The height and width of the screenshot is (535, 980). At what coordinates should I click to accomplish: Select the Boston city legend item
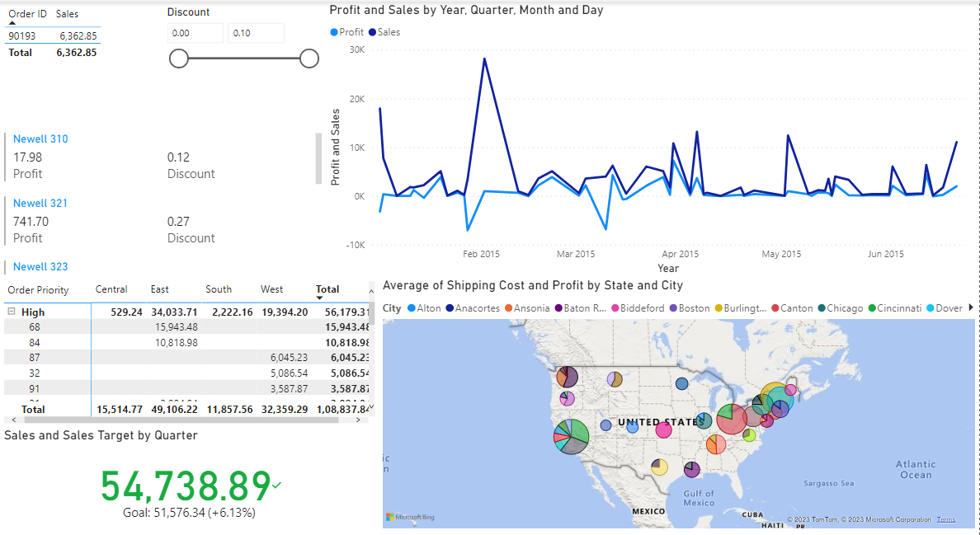point(688,308)
